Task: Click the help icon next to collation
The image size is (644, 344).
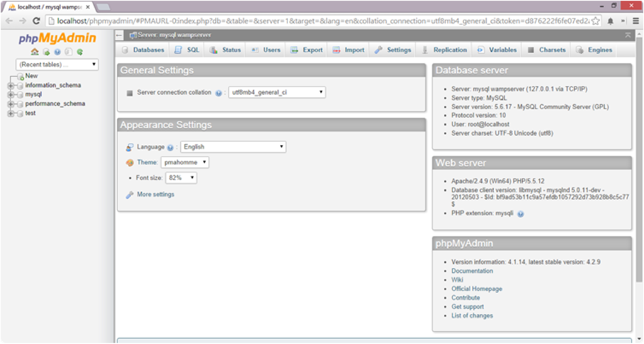Action: [x=218, y=93]
